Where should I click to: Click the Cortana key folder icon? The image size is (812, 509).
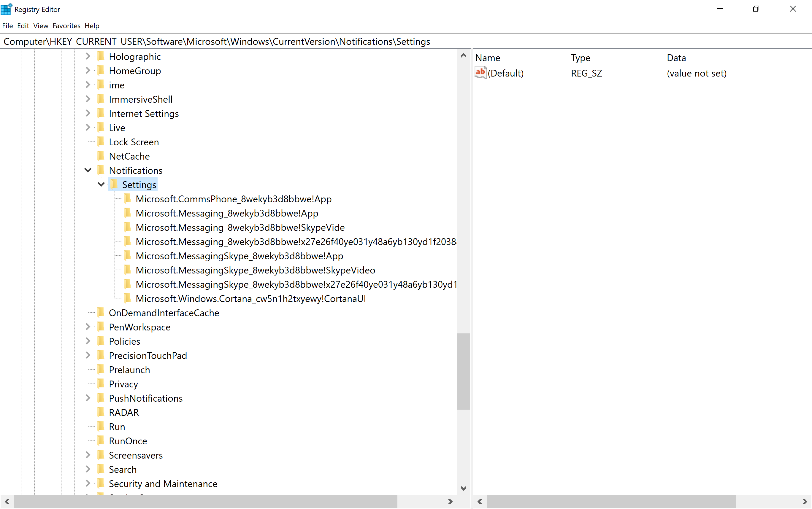coord(127,298)
